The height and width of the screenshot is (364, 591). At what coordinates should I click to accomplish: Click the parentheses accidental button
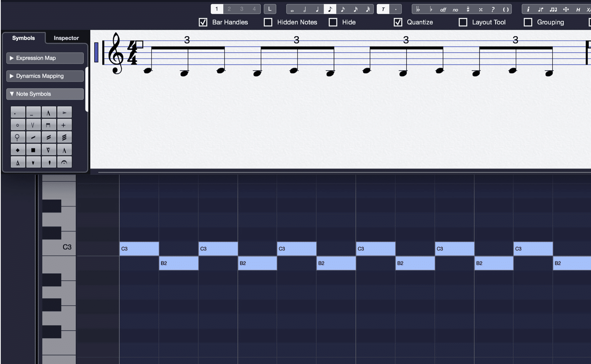tap(506, 9)
